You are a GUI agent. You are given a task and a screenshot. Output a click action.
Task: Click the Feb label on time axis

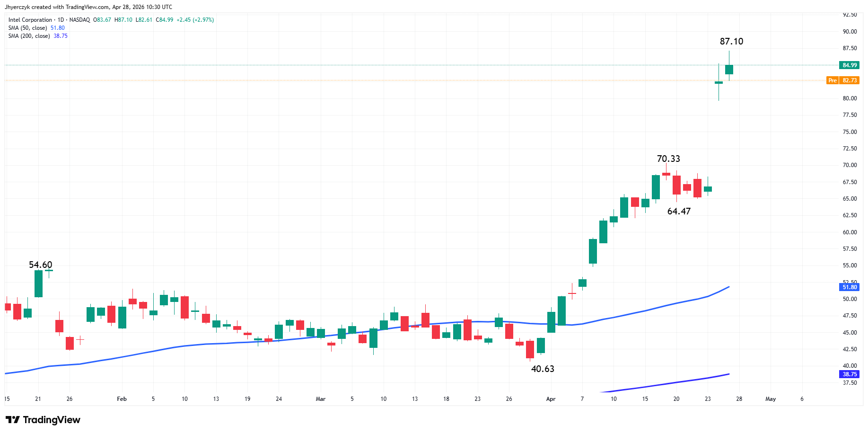(122, 399)
